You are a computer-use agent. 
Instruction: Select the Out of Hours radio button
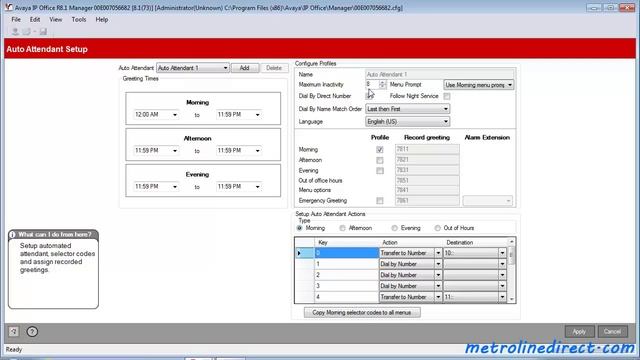(437, 228)
